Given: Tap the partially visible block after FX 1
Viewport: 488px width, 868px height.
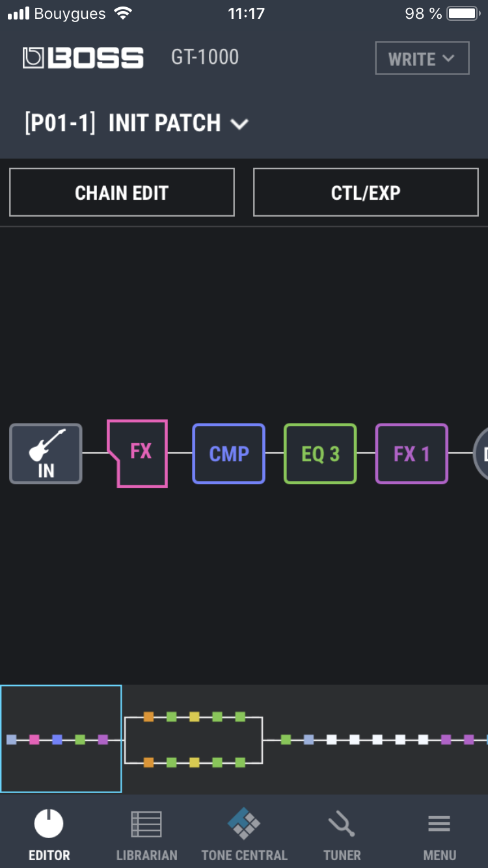Looking at the screenshot, I should click(482, 454).
